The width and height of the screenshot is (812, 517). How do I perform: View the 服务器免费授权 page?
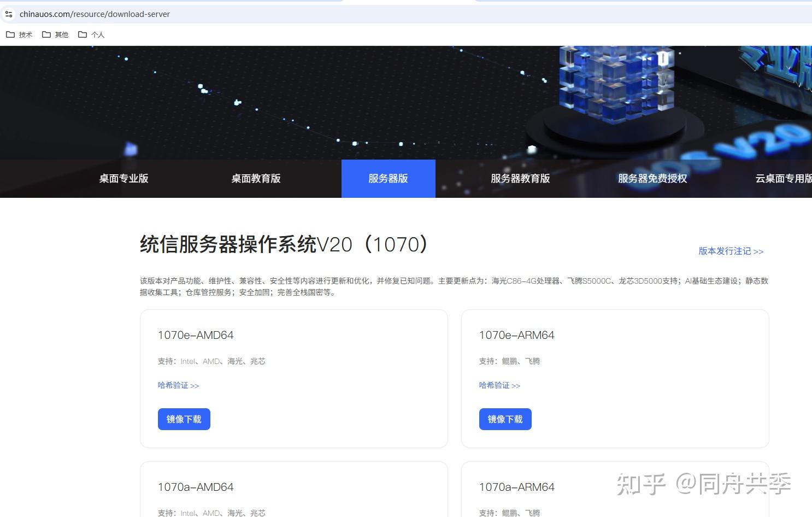coord(652,178)
